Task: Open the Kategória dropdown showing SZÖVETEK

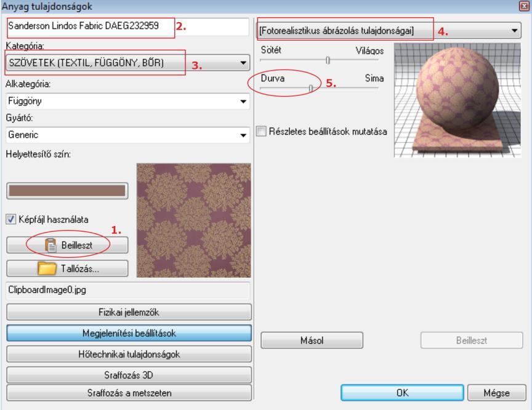Action: [127, 63]
